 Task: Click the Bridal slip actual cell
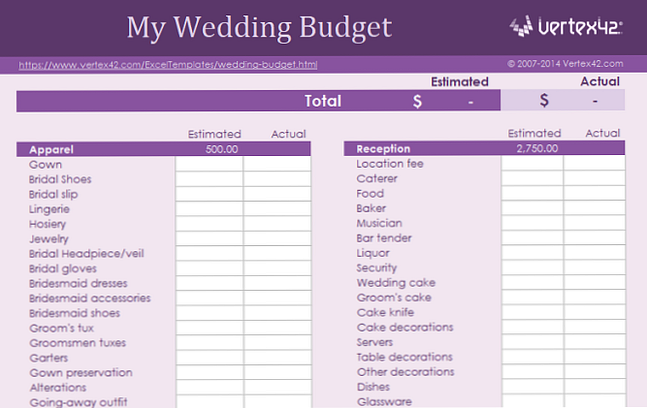tap(277, 194)
